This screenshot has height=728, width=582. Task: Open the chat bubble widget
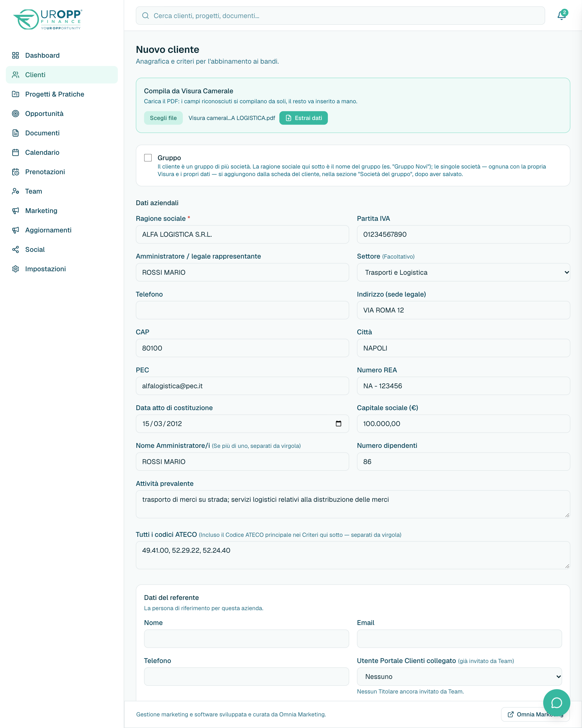556,703
